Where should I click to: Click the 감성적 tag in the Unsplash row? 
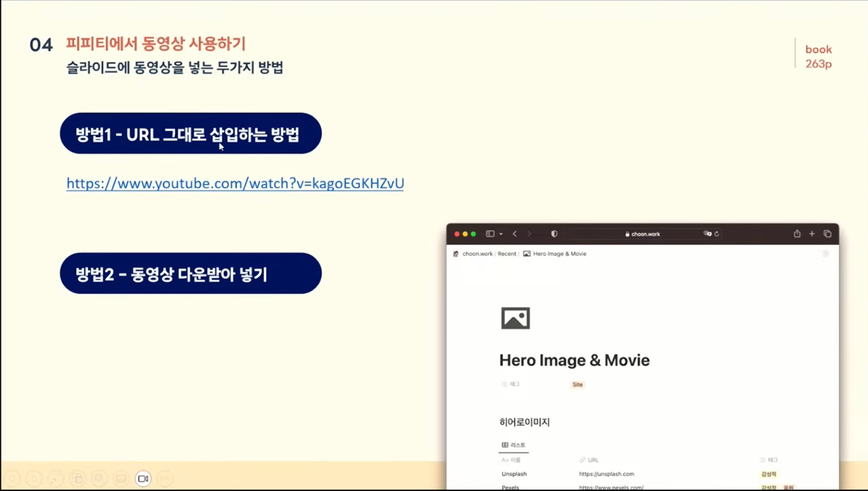(x=769, y=474)
